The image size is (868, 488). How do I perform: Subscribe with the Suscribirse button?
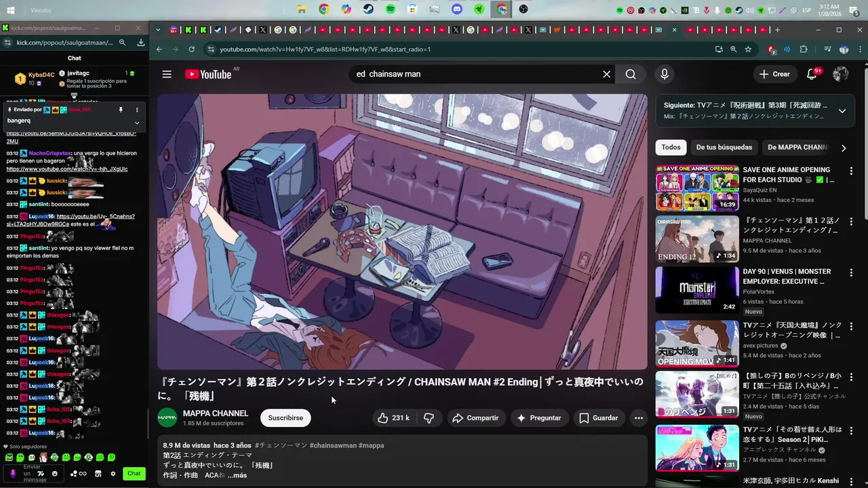tap(285, 418)
